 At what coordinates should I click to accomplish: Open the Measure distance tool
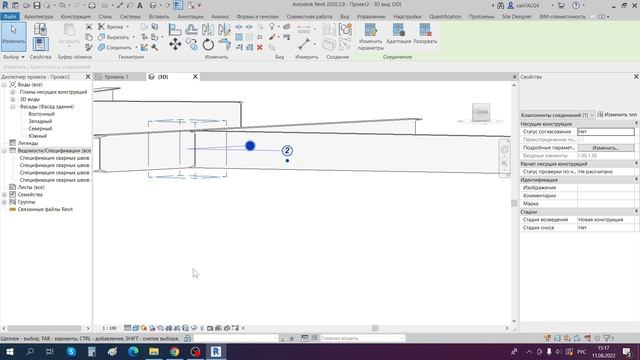[304, 44]
